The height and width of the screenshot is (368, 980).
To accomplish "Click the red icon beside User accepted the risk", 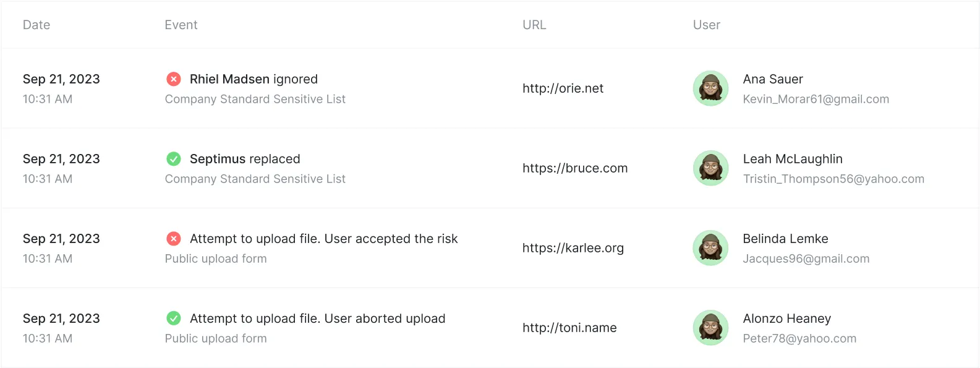I will click(174, 239).
